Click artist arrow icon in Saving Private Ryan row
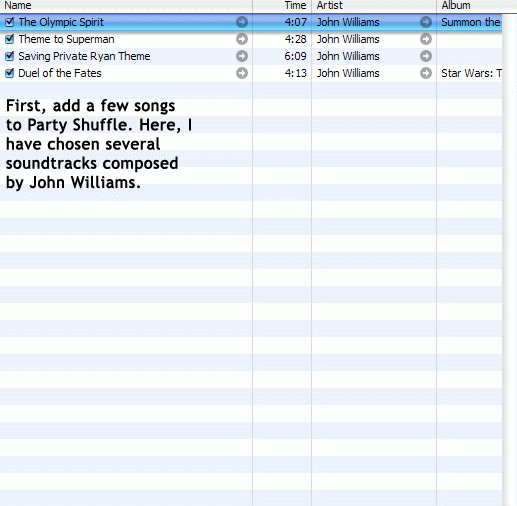517x506 pixels. coord(426,56)
